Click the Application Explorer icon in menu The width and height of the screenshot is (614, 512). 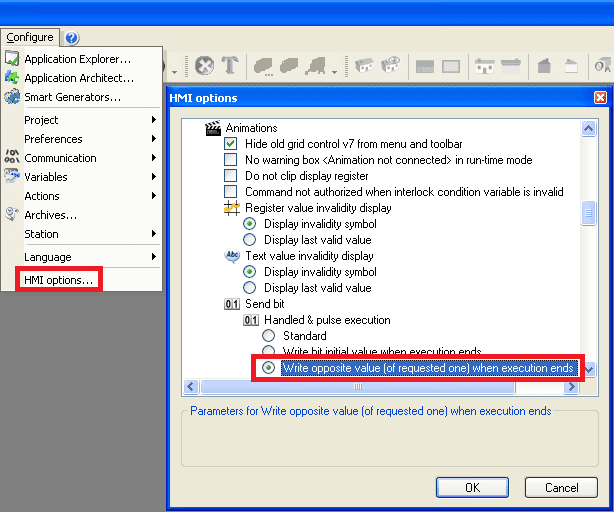tap(12, 59)
